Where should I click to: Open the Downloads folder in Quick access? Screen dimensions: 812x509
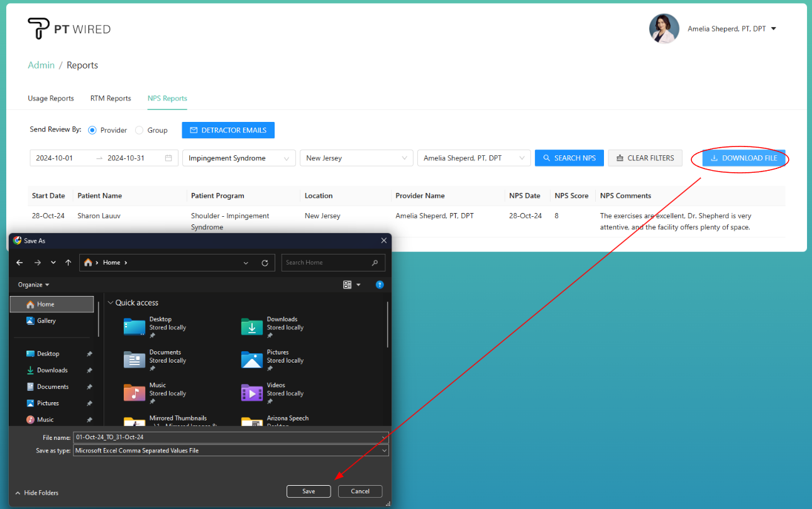[252, 326]
